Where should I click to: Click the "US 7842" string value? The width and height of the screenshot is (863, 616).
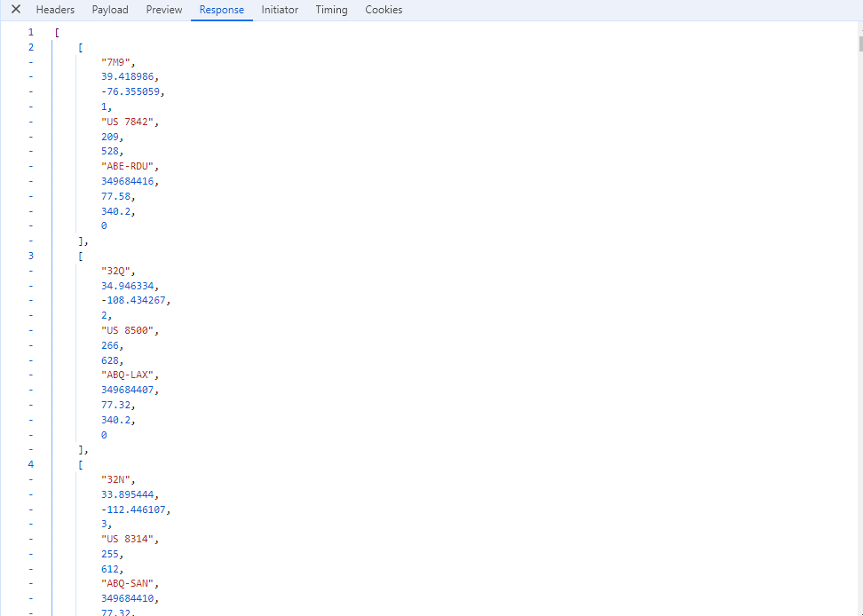[x=131, y=122]
